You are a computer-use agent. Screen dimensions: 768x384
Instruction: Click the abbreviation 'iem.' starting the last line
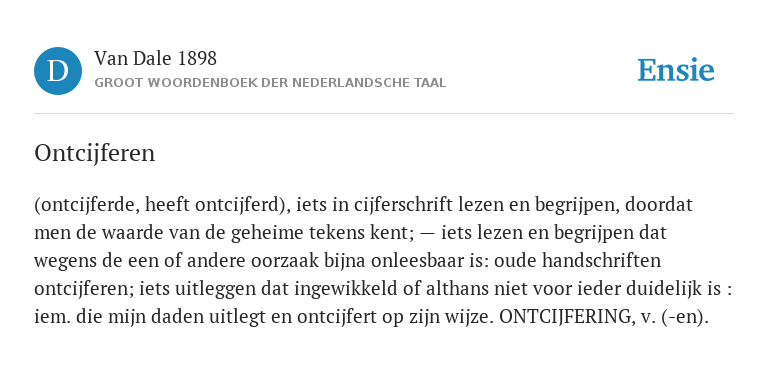pyautogui.click(x=48, y=317)
